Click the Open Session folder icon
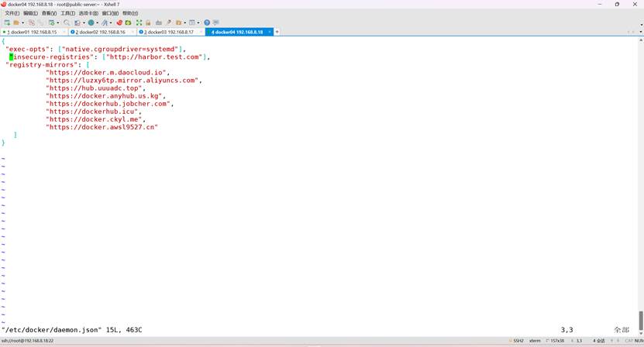The image size is (644, 347). coord(16,22)
